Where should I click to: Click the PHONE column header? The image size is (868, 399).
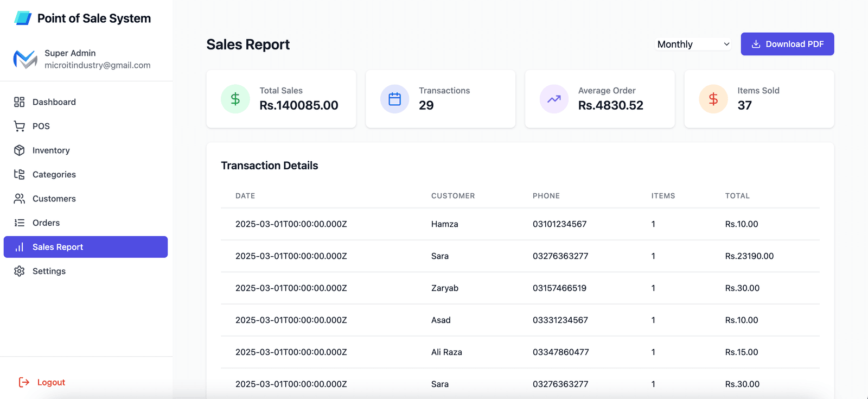546,196
